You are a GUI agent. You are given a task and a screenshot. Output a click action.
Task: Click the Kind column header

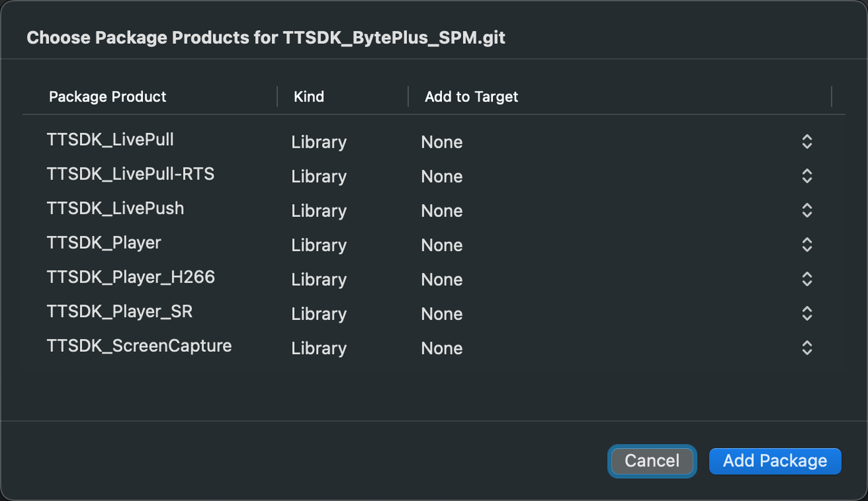309,97
